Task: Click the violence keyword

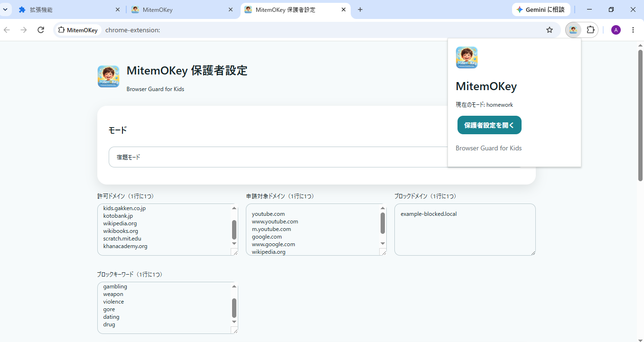Action: (x=113, y=302)
